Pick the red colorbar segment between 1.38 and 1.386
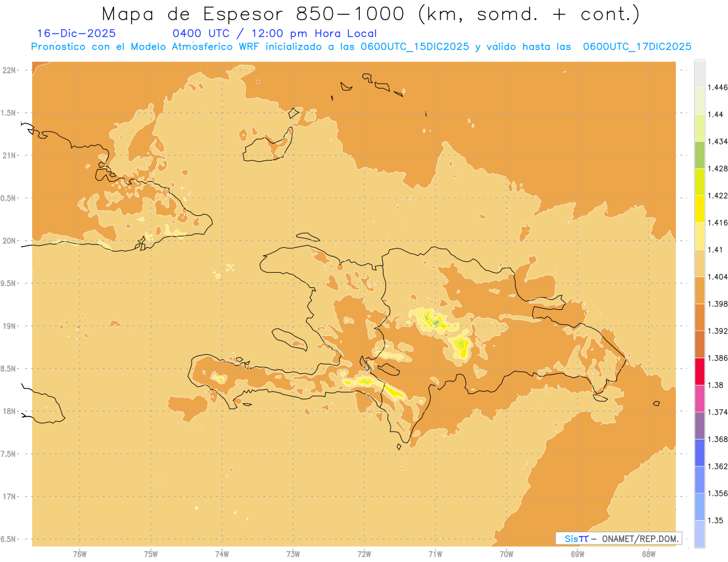The width and height of the screenshot is (728, 562). (x=699, y=372)
